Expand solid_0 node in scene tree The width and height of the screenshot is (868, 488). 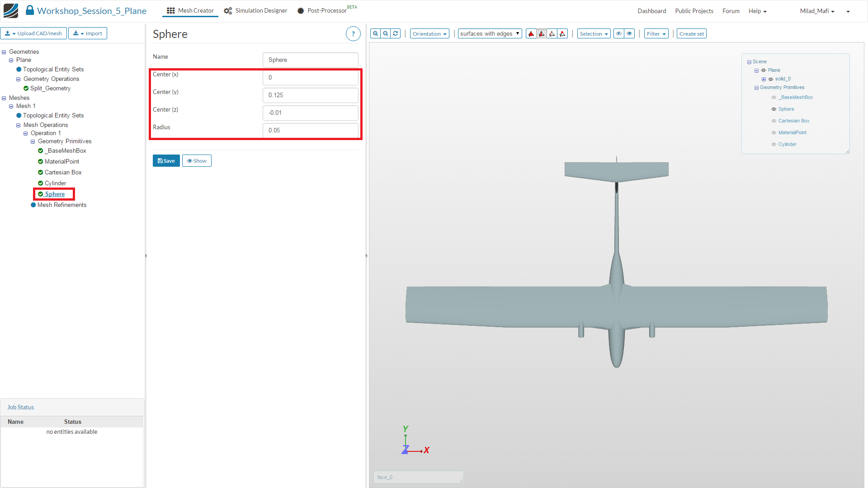pyautogui.click(x=764, y=79)
